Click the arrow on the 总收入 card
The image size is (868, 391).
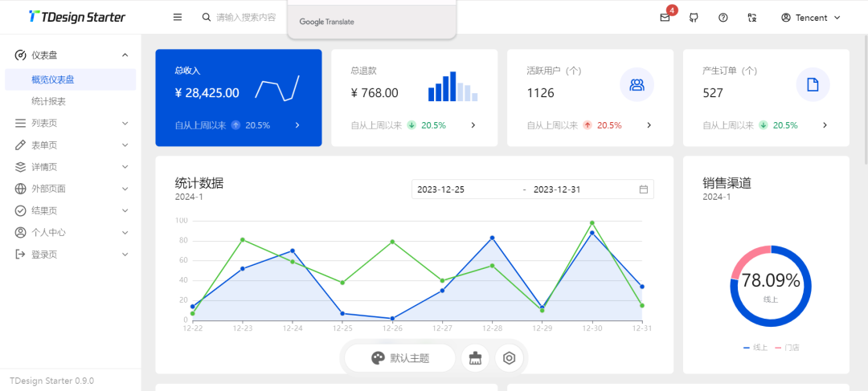tap(297, 125)
